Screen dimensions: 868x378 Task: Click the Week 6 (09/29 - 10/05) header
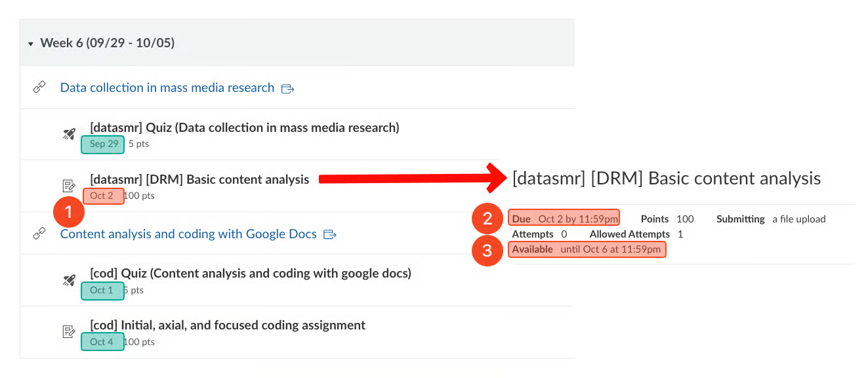point(107,43)
